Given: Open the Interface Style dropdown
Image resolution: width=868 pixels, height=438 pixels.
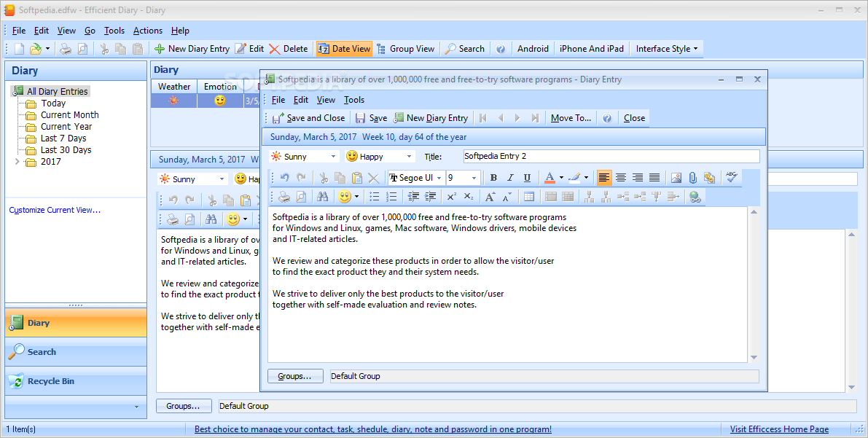Looking at the screenshot, I should click(667, 49).
